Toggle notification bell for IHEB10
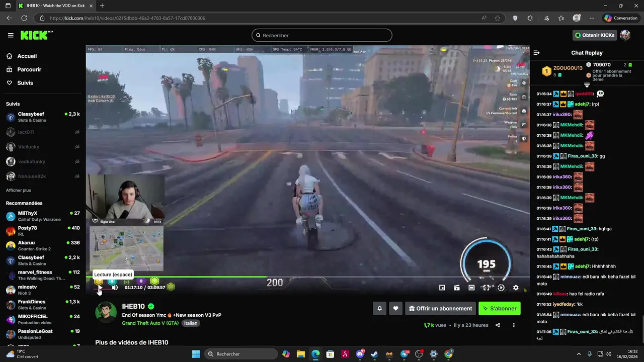Image resolution: width=644 pixels, height=362 pixels. (x=379, y=308)
